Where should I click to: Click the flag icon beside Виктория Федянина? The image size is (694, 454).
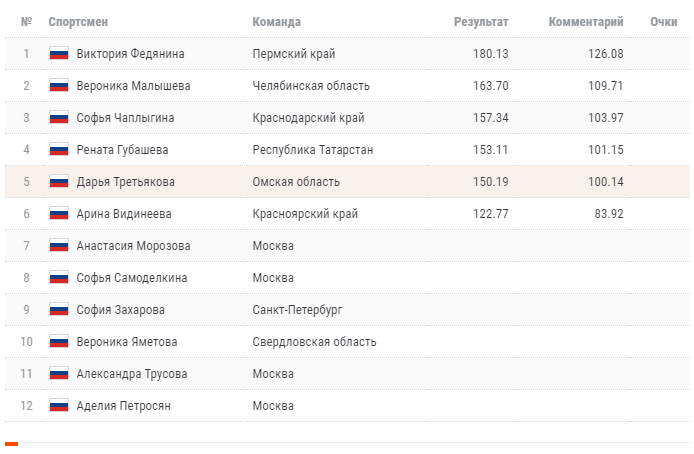pos(58,54)
